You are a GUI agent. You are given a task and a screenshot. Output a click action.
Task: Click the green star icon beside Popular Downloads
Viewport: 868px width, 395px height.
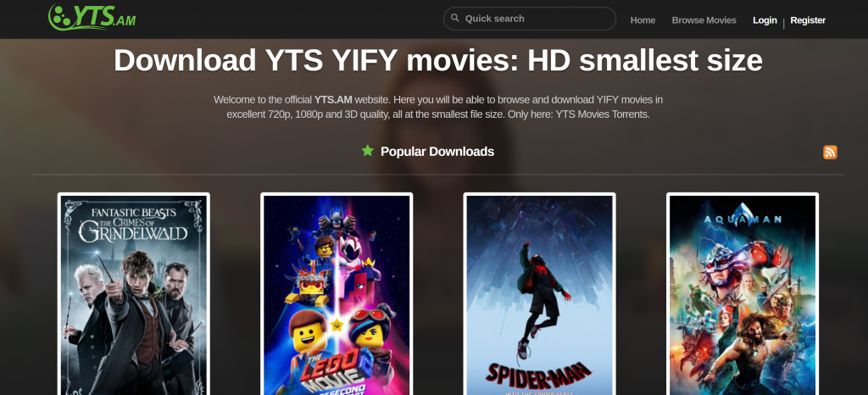368,151
